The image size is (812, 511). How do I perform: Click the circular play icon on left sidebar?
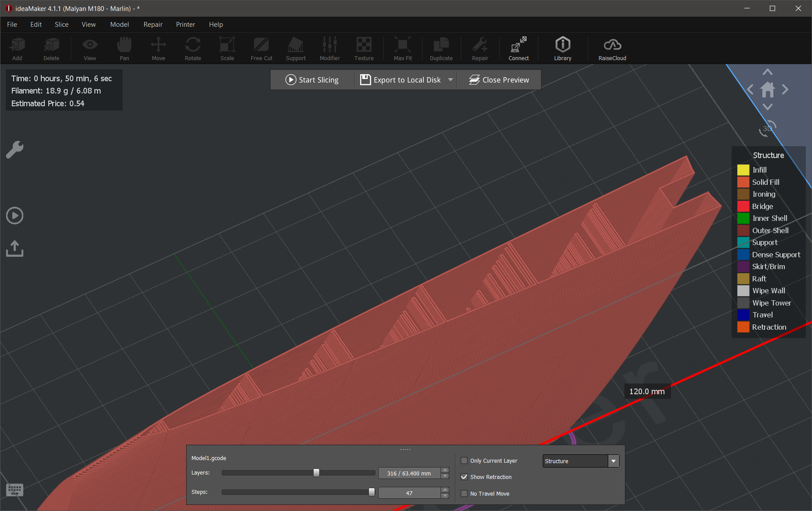[x=14, y=216]
